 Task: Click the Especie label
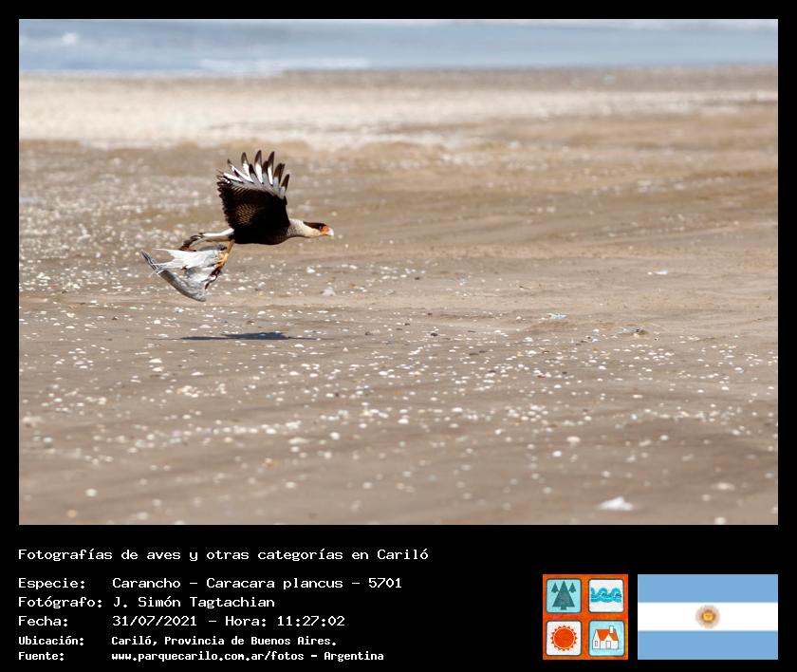pyautogui.click(x=52, y=583)
